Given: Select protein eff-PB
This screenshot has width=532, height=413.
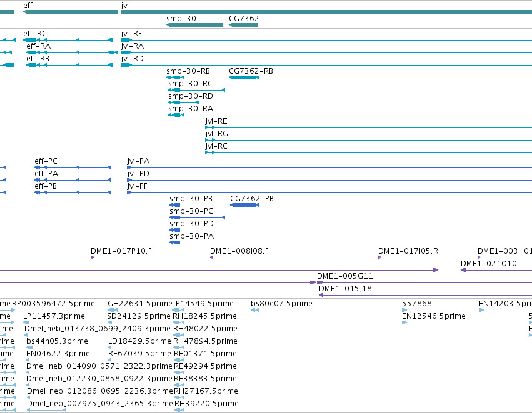Looking at the screenshot, I should [73, 192].
